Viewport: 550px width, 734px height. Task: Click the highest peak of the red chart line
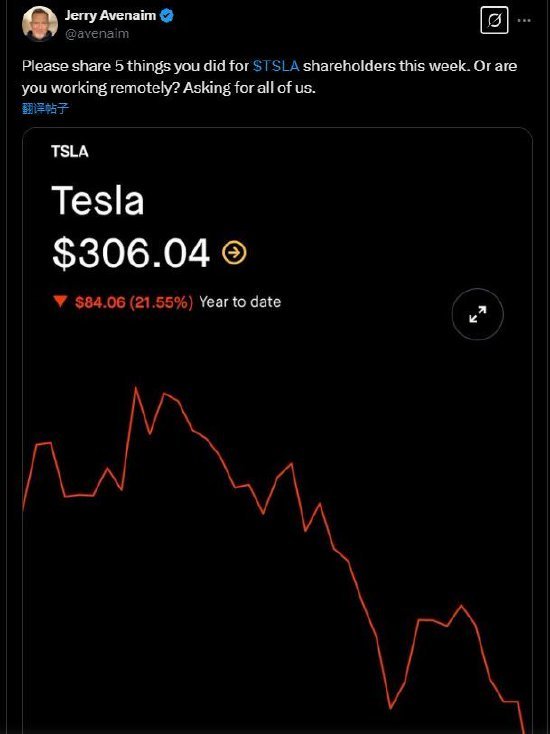click(x=136, y=388)
